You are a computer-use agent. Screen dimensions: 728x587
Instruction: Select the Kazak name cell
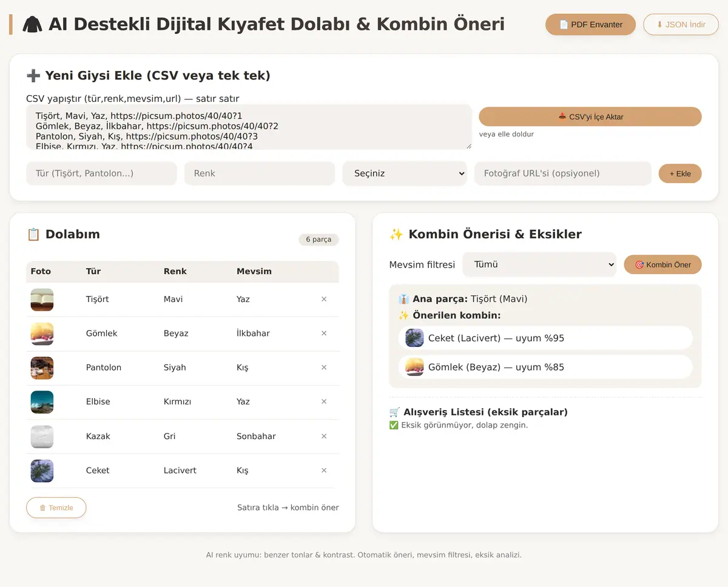[98, 436]
